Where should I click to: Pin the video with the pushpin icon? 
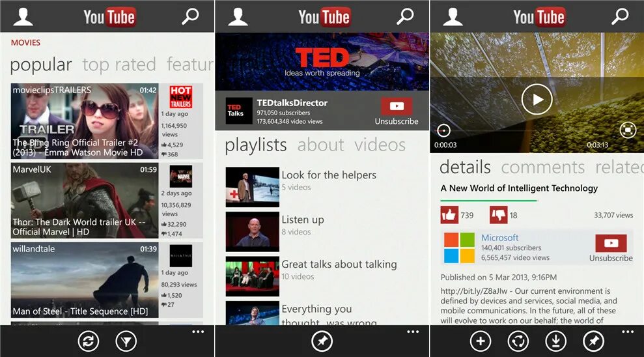[593, 341]
